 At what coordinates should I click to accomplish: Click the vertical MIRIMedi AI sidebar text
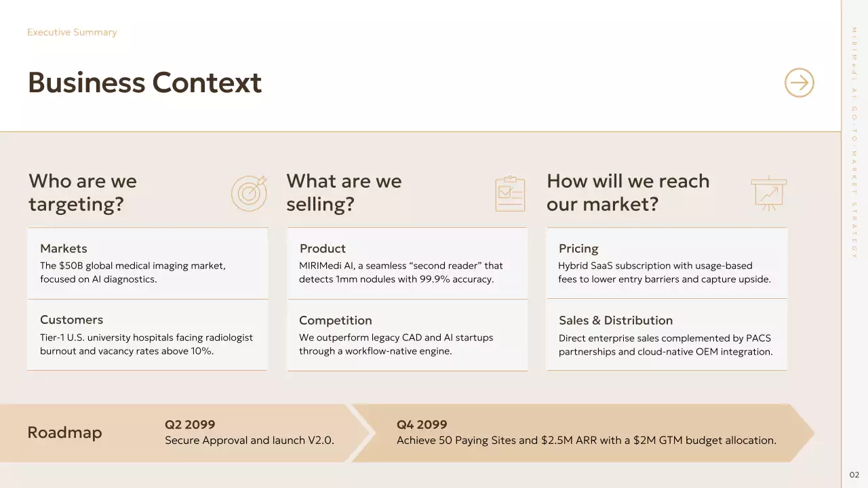point(854,142)
